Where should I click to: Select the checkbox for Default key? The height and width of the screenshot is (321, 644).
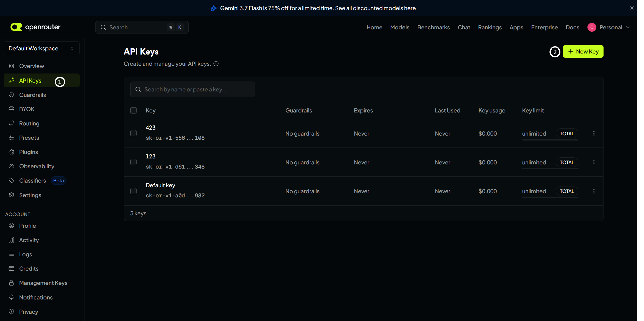click(x=133, y=191)
